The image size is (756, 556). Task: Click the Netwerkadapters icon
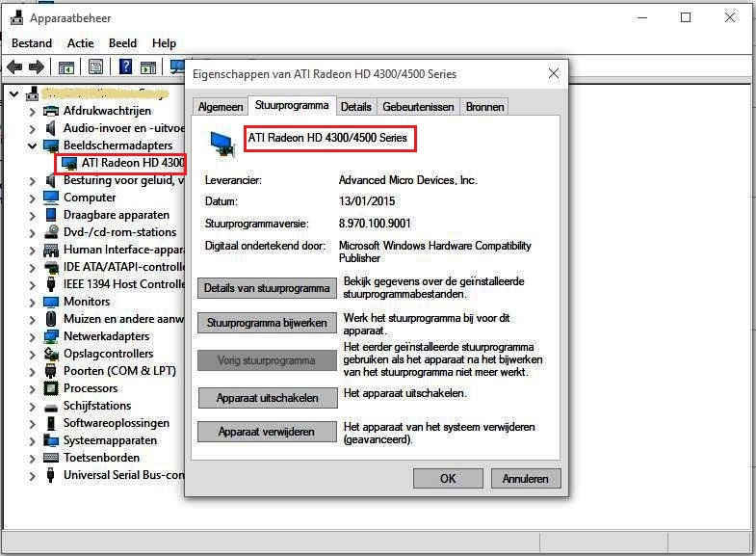point(51,336)
